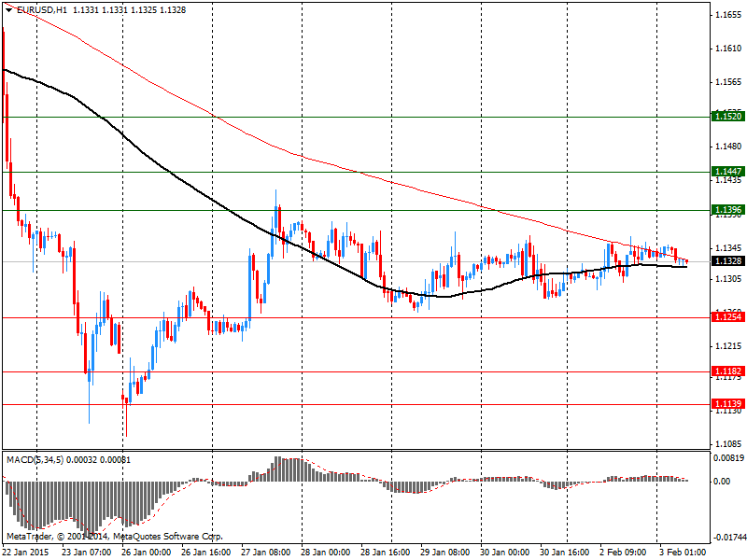Click the 30 Jan 00:00 time label
Screen dimensions: 747x560
(504, 553)
